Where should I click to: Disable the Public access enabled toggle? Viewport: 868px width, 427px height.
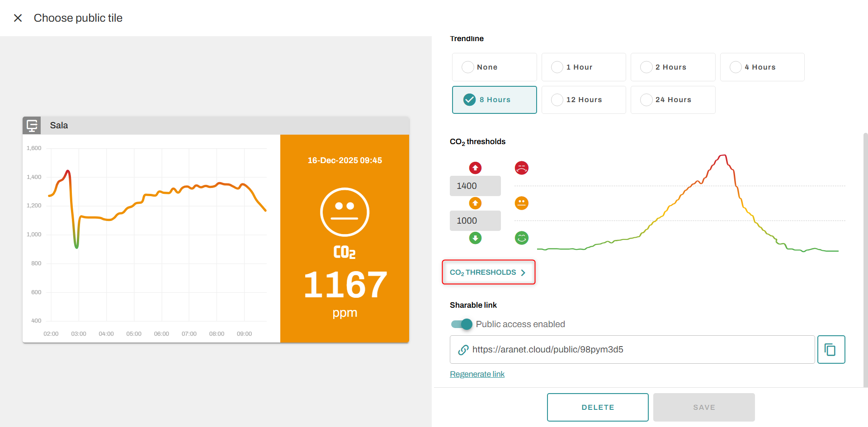pos(462,324)
